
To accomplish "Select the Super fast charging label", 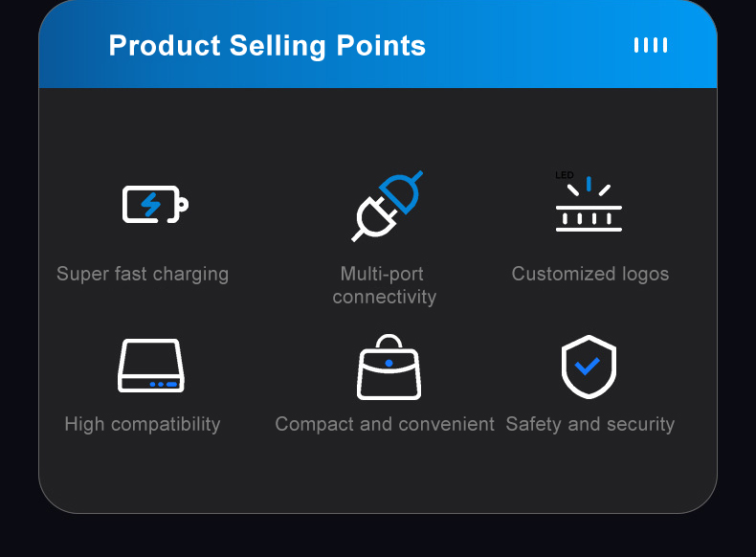I will (x=143, y=274).
